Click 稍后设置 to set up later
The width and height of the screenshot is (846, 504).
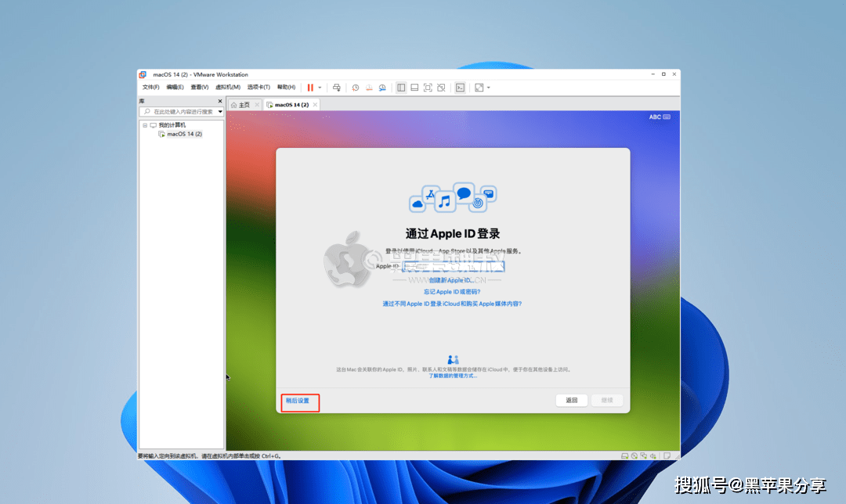coord(298,401)
